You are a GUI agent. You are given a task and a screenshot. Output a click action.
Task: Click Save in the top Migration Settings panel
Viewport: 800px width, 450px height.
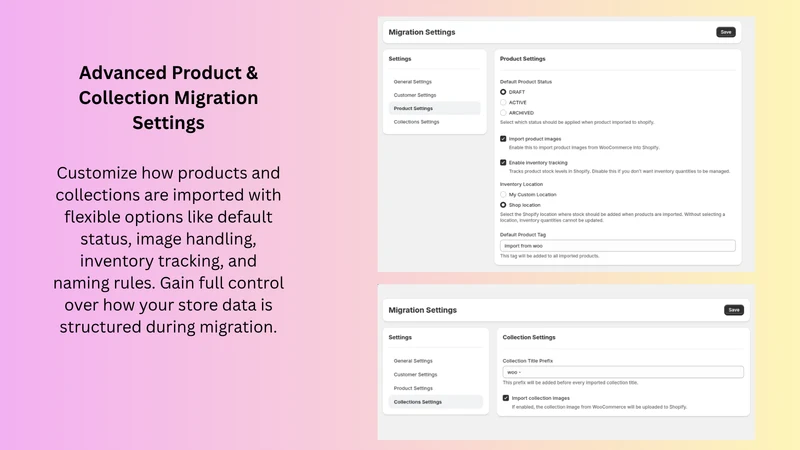(x=726, y=32)
